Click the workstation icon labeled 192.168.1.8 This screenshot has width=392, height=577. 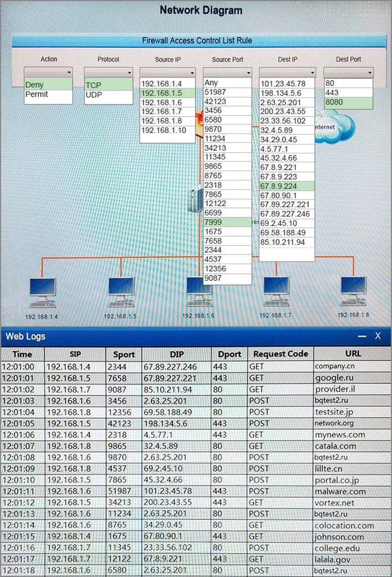tap(354, 292)
